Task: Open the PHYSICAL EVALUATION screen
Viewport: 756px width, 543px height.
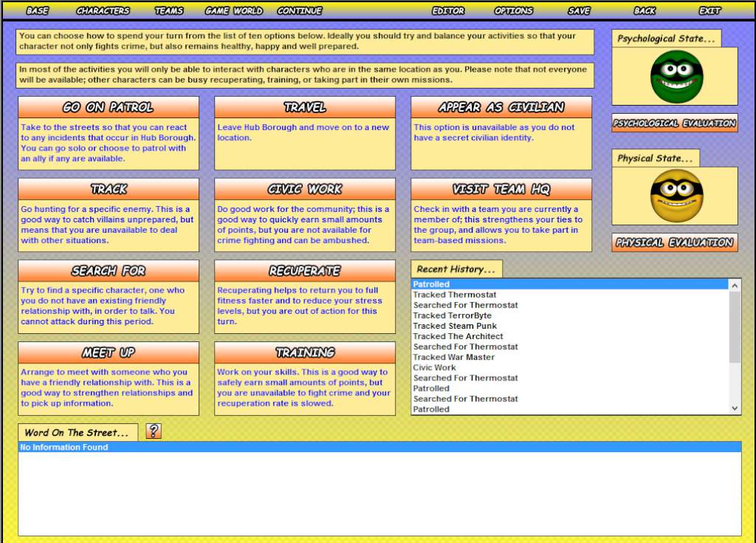Action: pyautogui.click(x=673, y=242)
